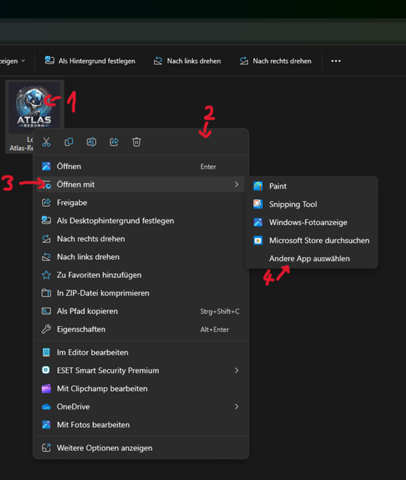Open the three-dots more options toolbar menu
The height and width of the screenshot is (480, 406).
[336, 61]
